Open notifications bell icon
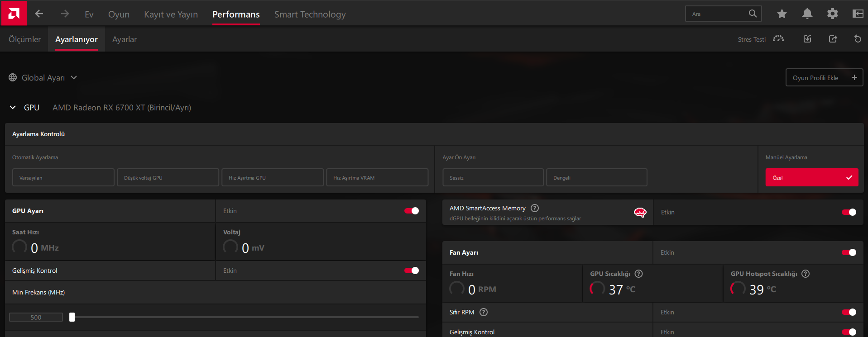The height and width of the screenshot is (337, 868). (807, 14)
